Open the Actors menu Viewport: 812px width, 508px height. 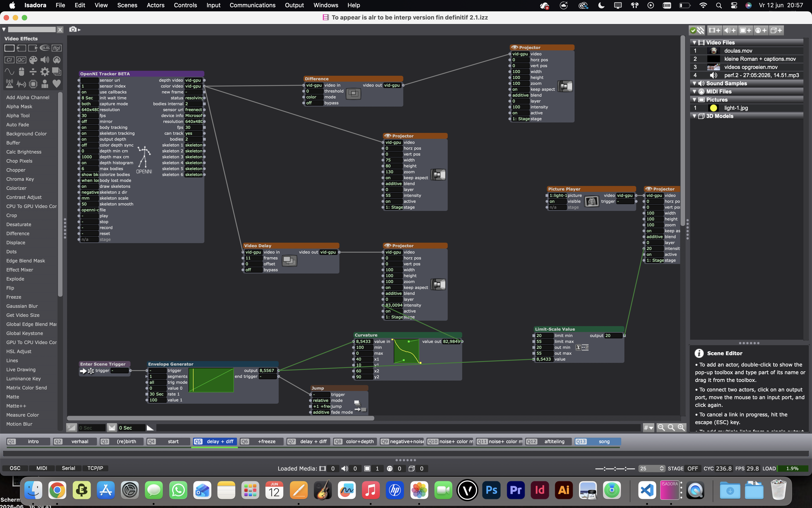click(x=155, y=5)
